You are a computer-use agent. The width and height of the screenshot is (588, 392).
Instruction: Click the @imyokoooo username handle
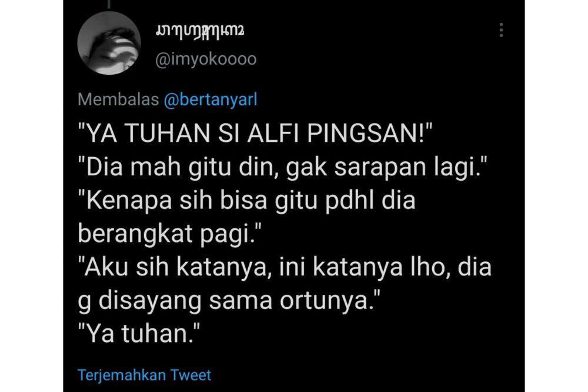coord(206,59)
